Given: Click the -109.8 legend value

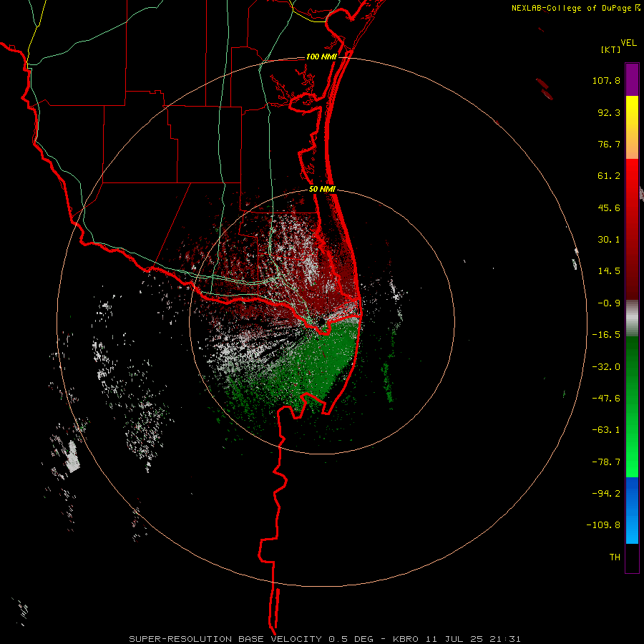Looking at the screenshot, I should (x=603, y=525).
